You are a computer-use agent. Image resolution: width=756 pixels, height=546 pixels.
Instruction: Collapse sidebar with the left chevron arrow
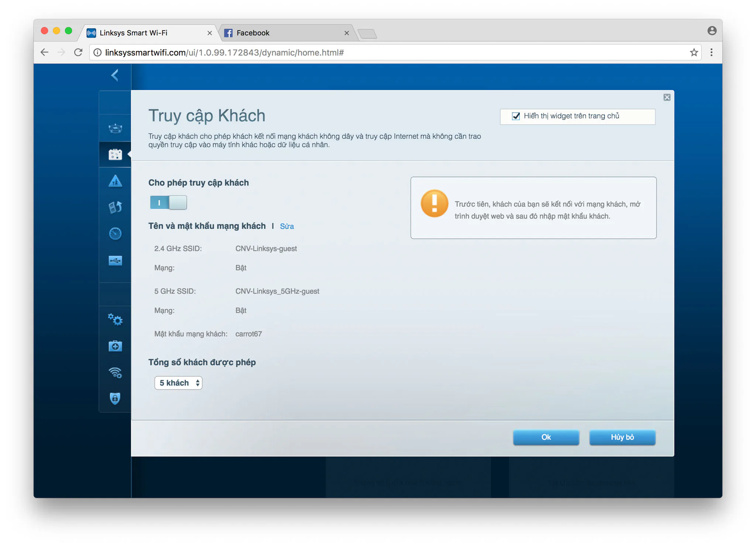(115, 76)
